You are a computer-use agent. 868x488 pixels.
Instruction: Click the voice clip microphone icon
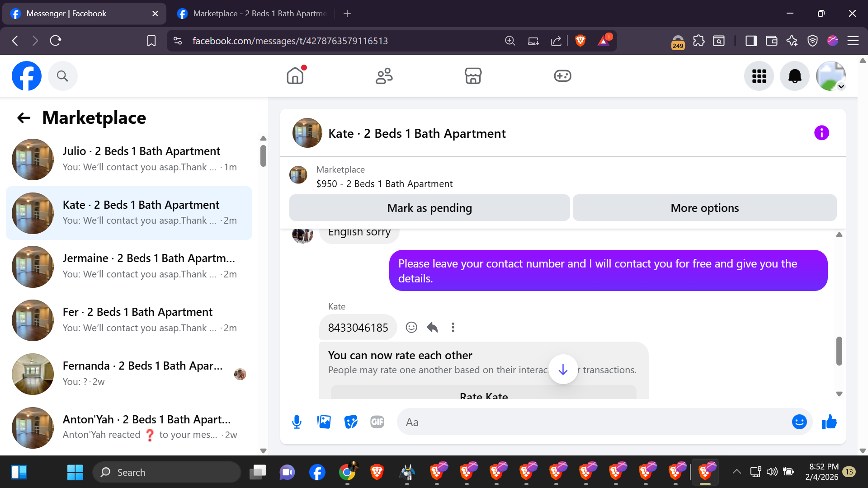point(297,422)
